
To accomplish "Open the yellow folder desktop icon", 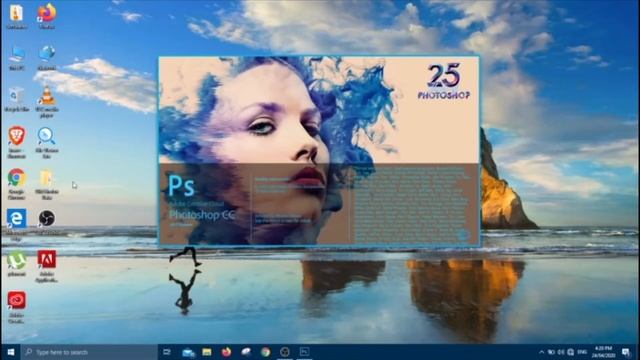I will [47, 184].
